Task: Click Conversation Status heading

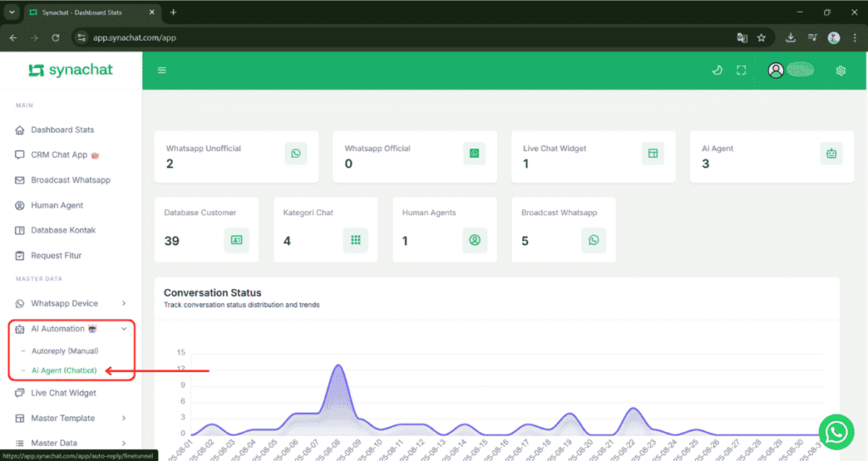Action: tap(213, 292)
